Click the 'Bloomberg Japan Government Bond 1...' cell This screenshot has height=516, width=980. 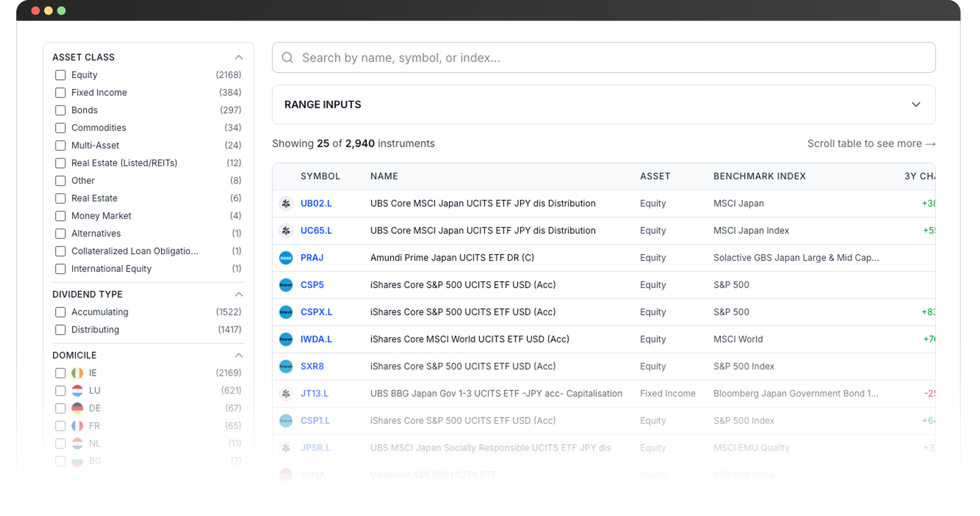click(x=796, y=393)
